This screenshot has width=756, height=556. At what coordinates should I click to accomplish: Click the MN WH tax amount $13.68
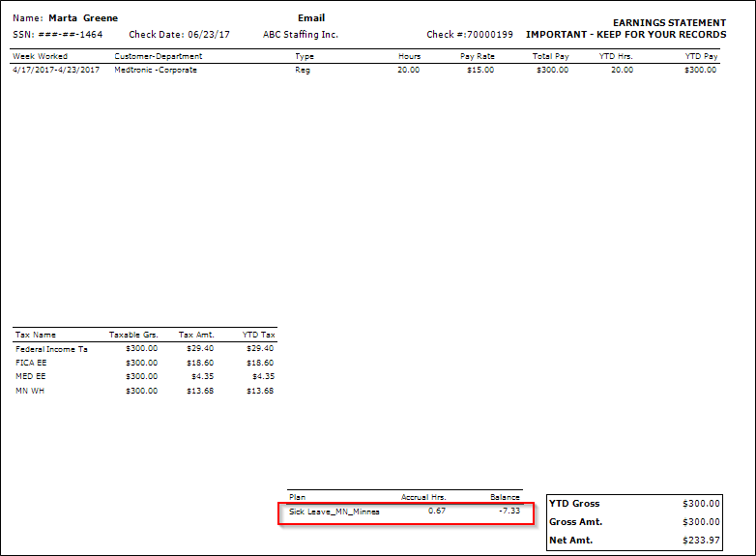click(x=200, y=391)
